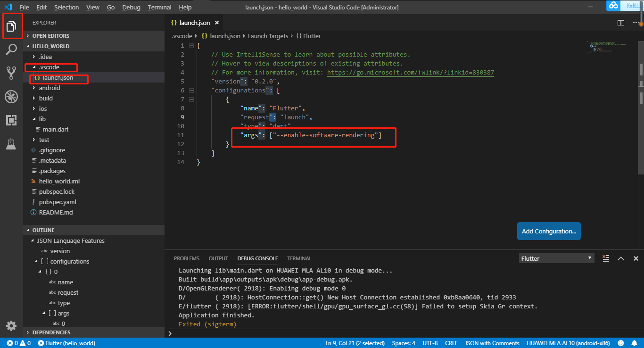
Task: Collapse the bottom panel
Action: tap(621, 258)
